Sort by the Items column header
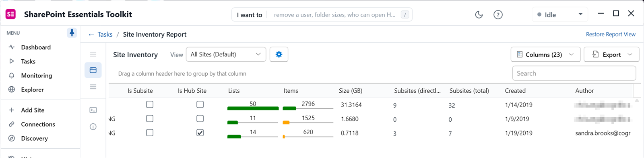 pyautogui.click(x=291, y=91)
